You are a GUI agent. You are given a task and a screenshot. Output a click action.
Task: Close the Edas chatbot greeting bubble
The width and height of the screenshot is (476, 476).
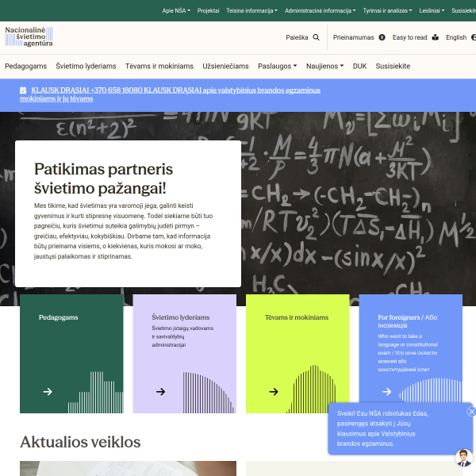[x=471, y=412]
